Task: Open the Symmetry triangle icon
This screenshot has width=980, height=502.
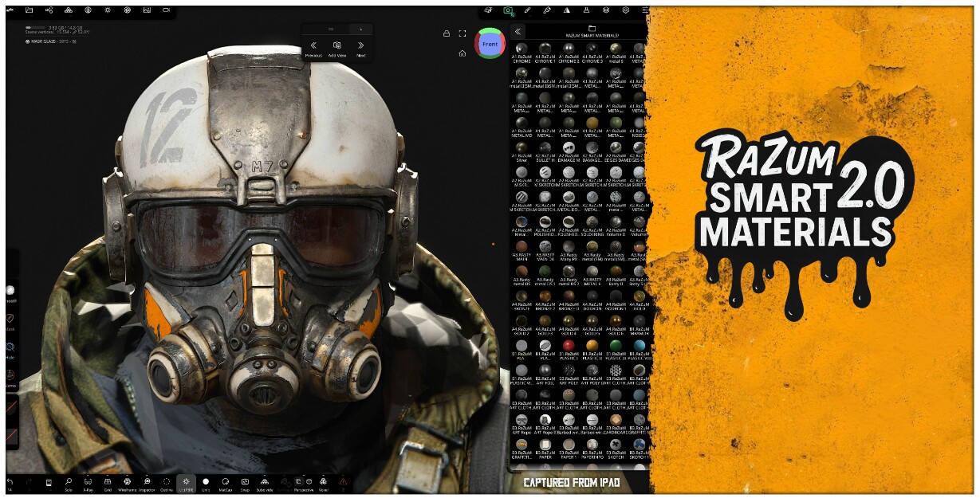Action: tap(567, 10)
